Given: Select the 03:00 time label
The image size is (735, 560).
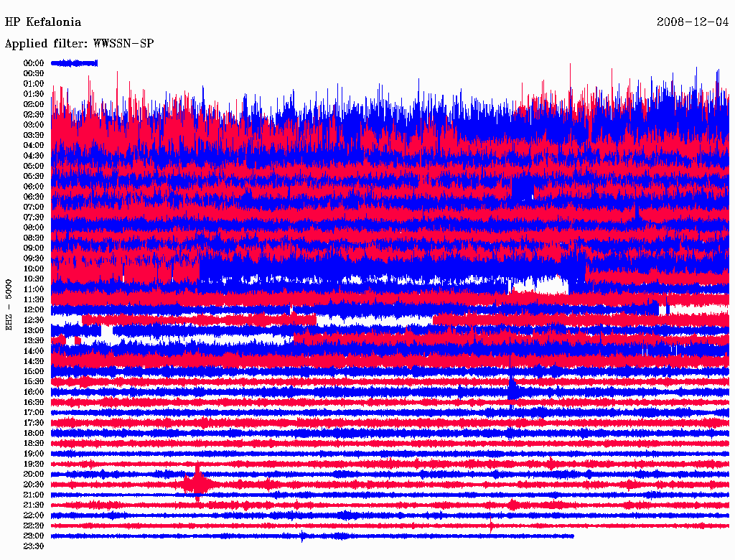Looking at the screenshot, I should point(34,125).
